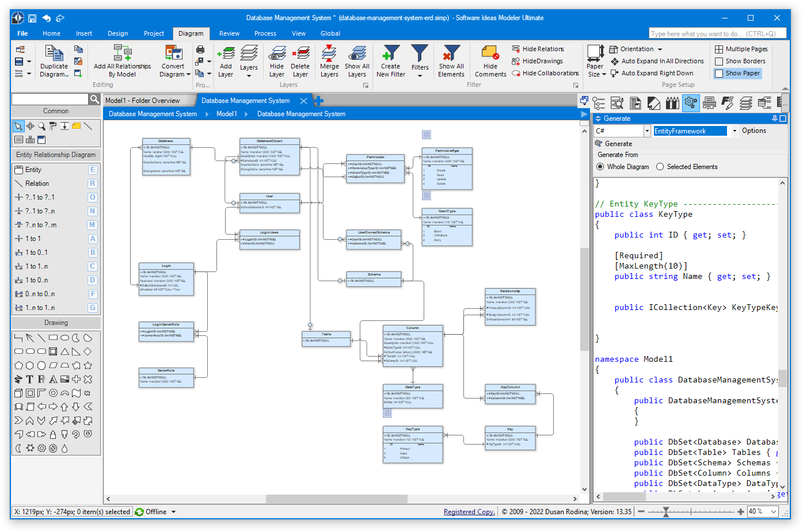Select the Selected Elements radio button
Viewport: 803px width, 532px height.
point(660,166)
